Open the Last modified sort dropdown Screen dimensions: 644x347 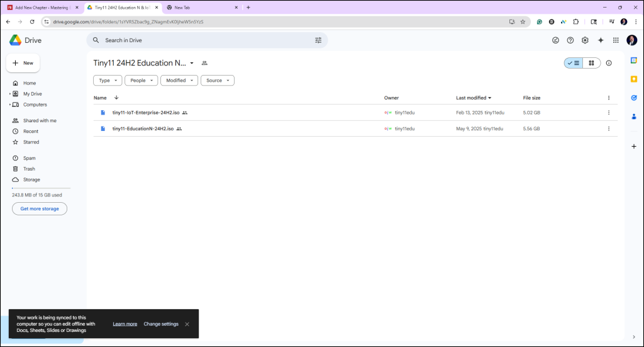tap(474, 98)
